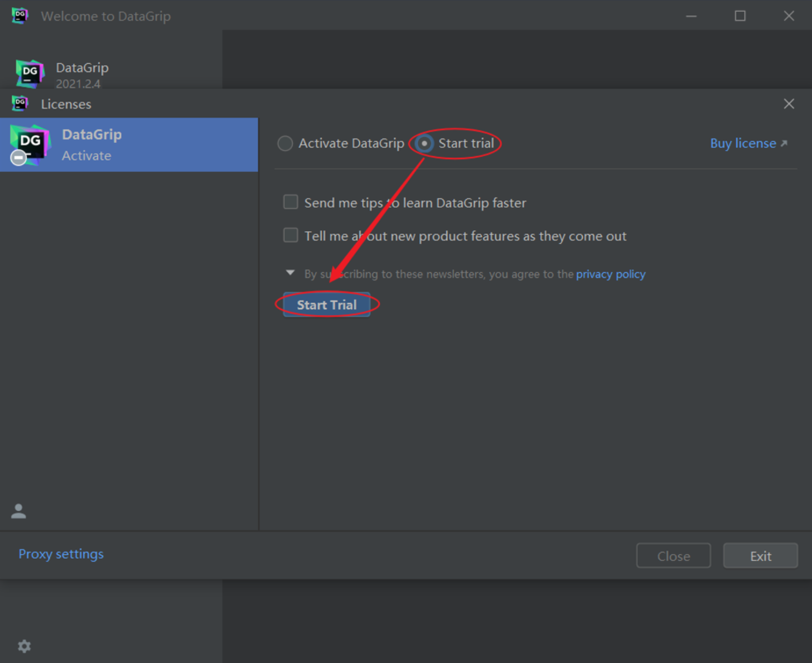Screen dimensions: 812x663
Task: Click the DataGrip product icon in license list
Action: [x=30, y=145]
